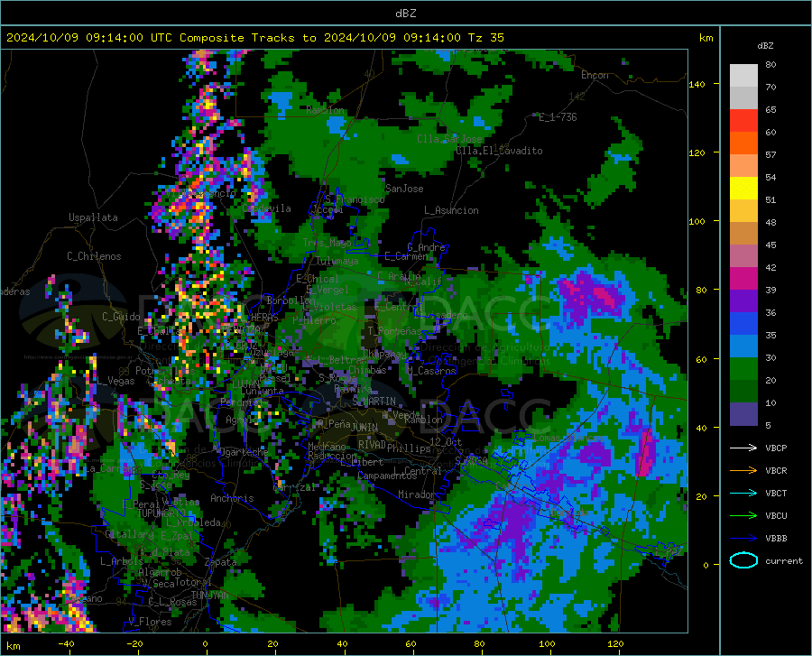This screenshot has height=656, width=812.
Task: Click the Phillips map label
Action: tap(409, 448)
